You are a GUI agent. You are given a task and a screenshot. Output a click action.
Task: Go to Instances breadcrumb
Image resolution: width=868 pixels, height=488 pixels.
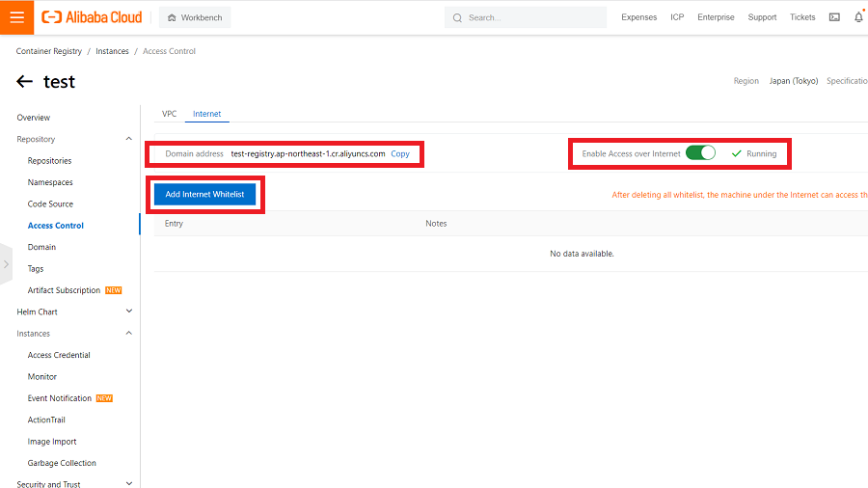tap(112, 51)
